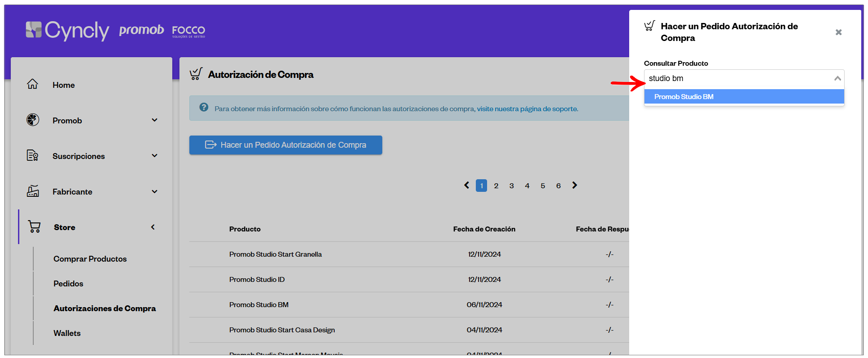Expand the Fabricante menu chevron

(155, 191)
